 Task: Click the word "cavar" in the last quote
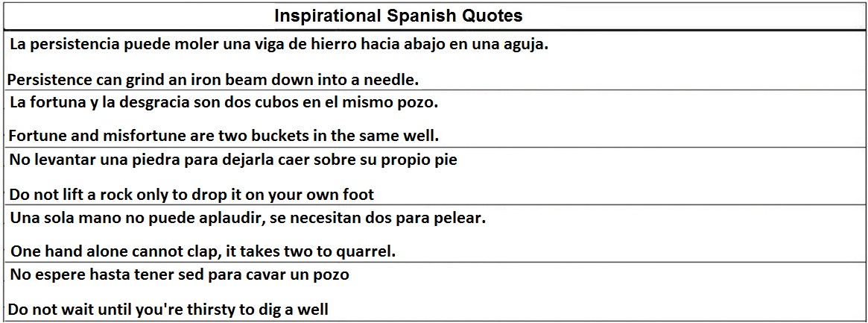264,275
